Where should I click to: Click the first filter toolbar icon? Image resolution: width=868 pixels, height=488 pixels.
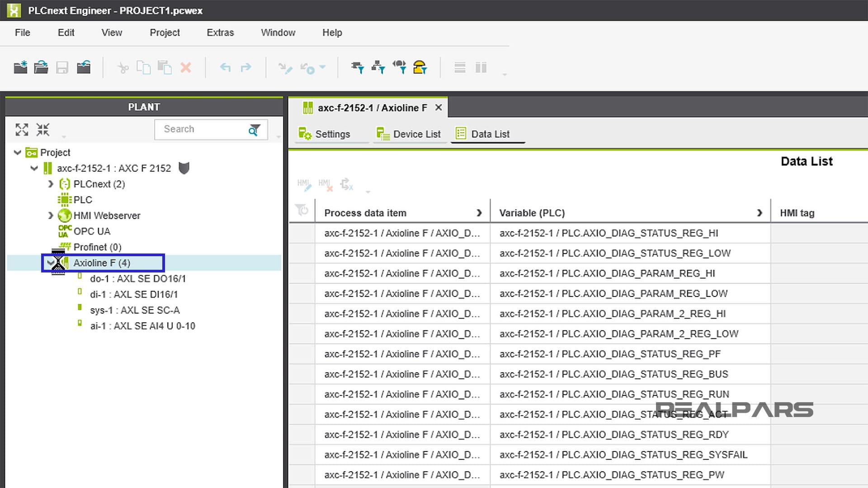(358, 67)
